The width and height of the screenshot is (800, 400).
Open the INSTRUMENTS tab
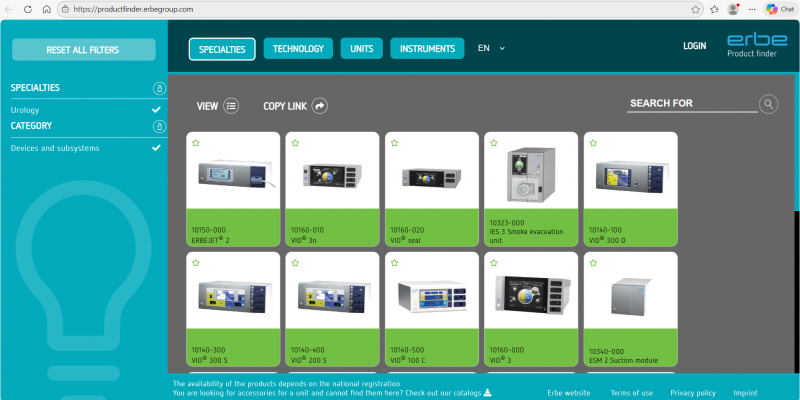(x=427, y=48)
